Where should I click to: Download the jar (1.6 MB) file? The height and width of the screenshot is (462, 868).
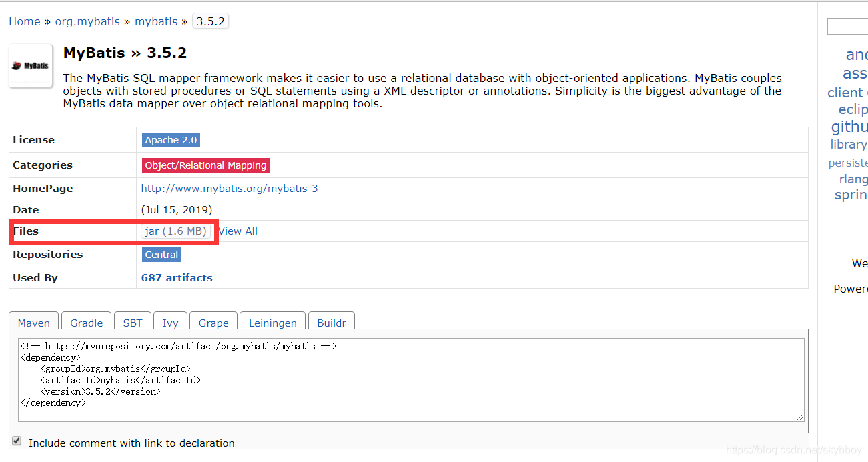[x=175, y=231]
